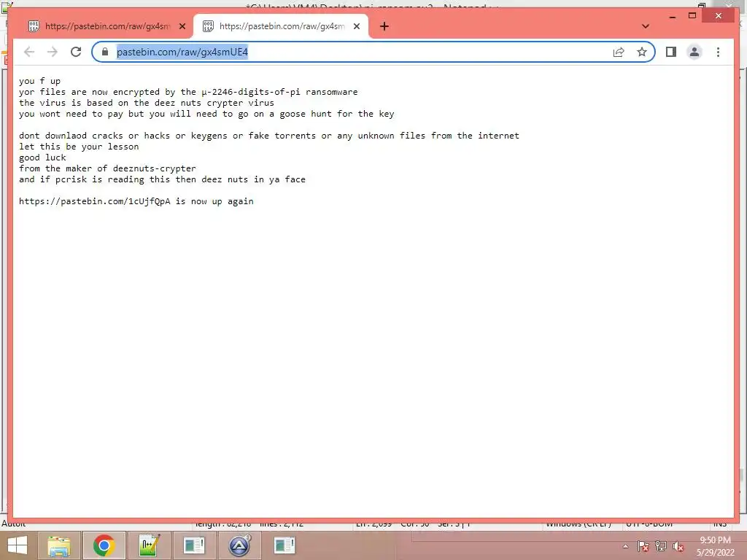
Task: Click the text 'dont downlaod cracks or hacks'
Action: tap(94, 136)
